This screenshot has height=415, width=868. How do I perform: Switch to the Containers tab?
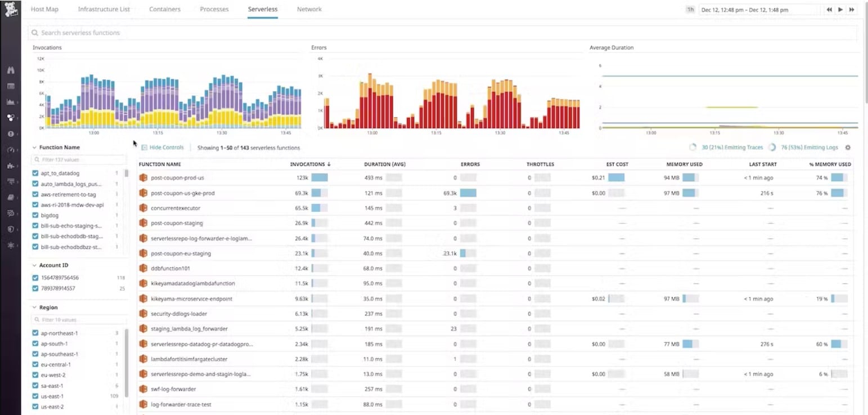(x=165, y=9)
